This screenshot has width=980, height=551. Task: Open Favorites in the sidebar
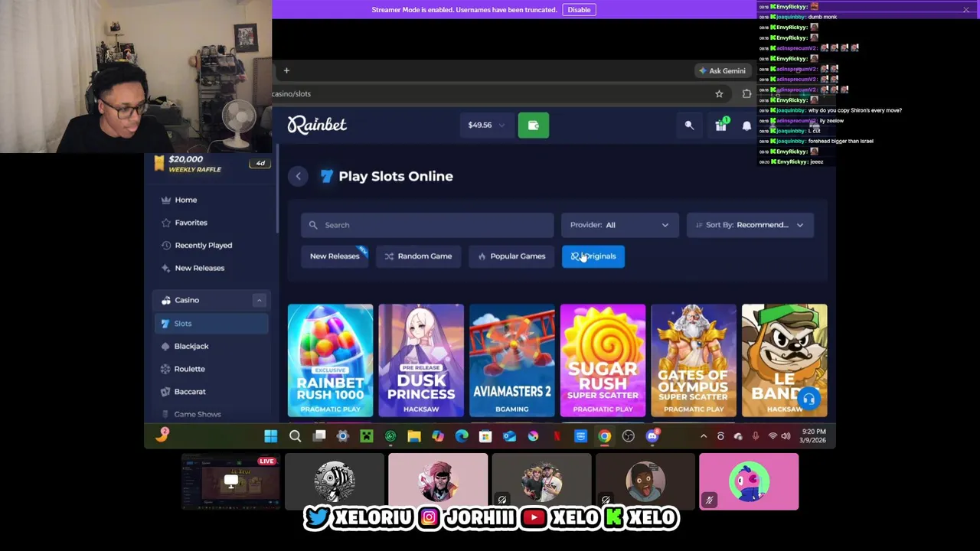pyautogui.click(x=191, y=223)
